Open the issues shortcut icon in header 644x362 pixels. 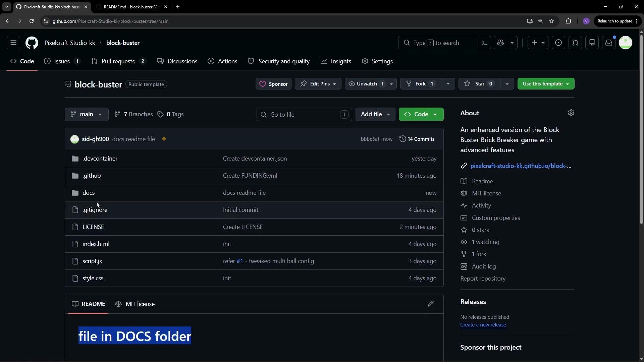pos(558,43)
